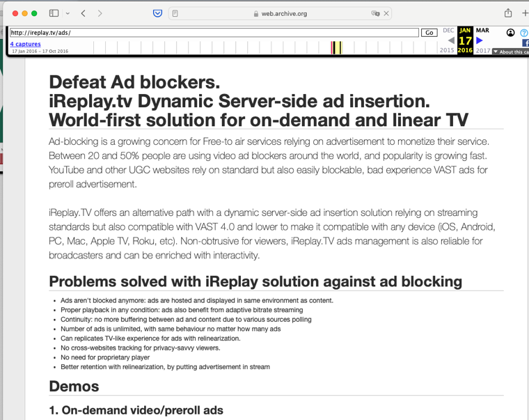
Task: Click the MAR month label
Action: 482,31
